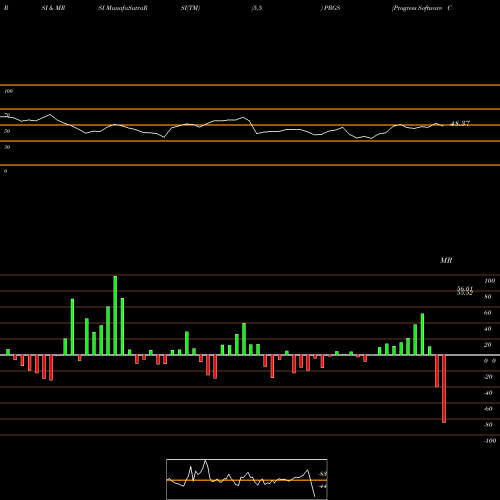Click the '88' label in mini chart
The width and height of the screenshot is (500, 500).
click(x=322, y=474)
